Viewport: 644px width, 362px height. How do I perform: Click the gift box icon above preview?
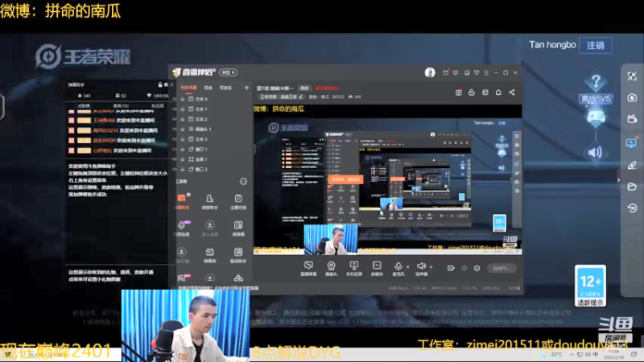click(458, 93)
